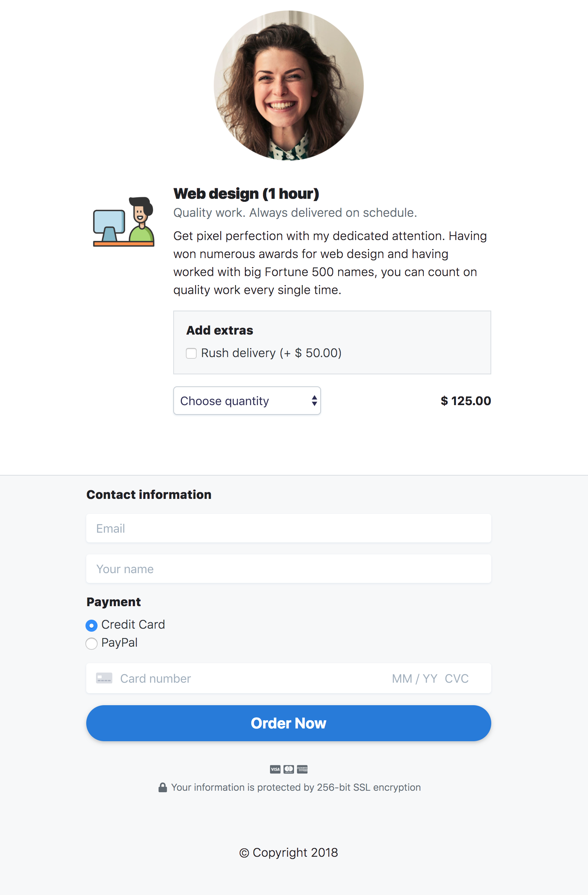Click the American Express icon

point(303,769)
